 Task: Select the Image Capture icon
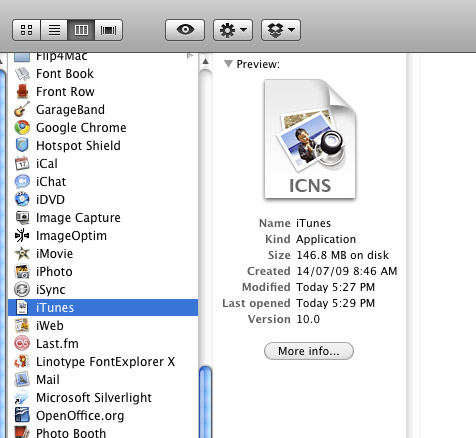(22, 218)
